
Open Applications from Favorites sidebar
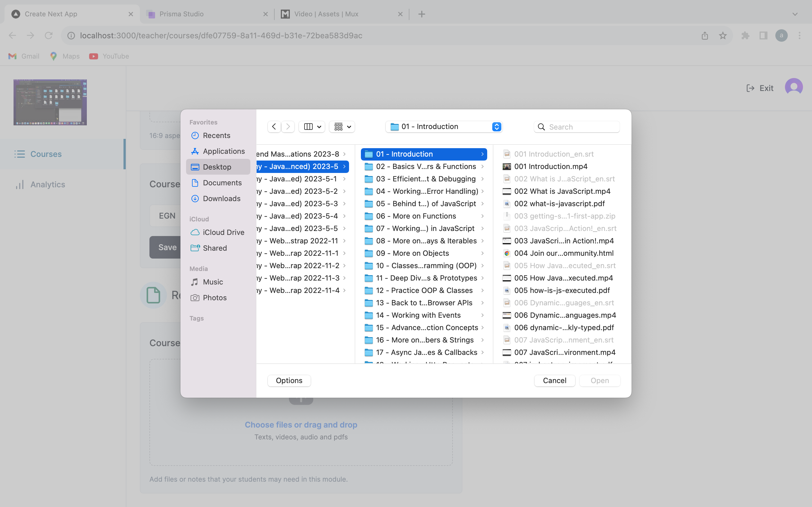224,151
